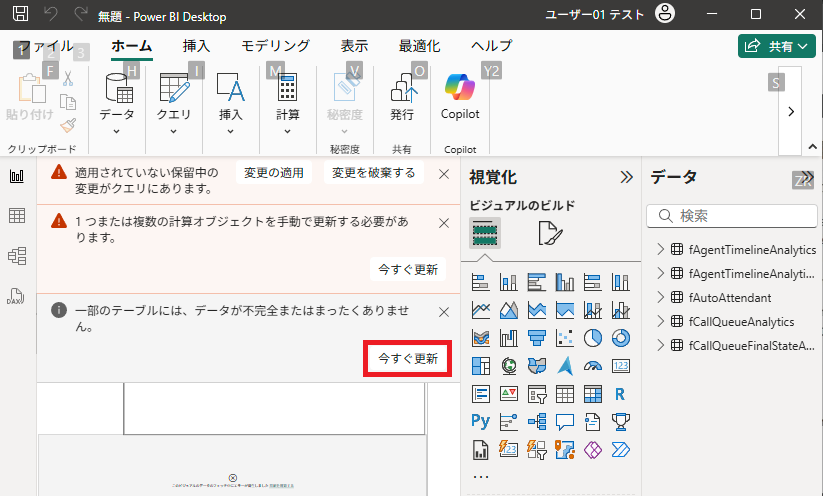Select the filled map visual
This screenshot has height=496, width=823.
coord(536,366)
